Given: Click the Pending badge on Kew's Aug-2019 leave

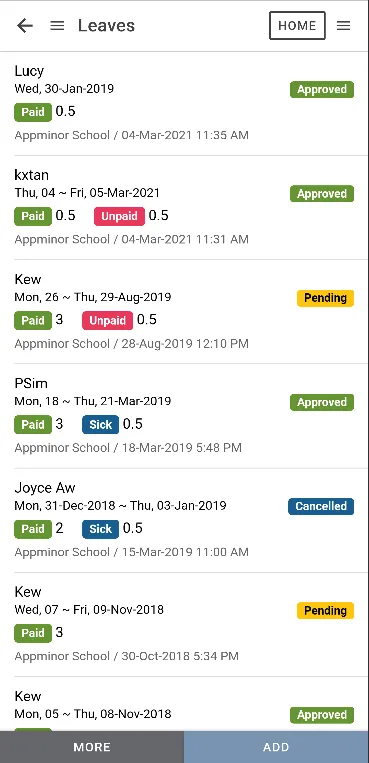Looking at the screenshot, I should point(325,298).
